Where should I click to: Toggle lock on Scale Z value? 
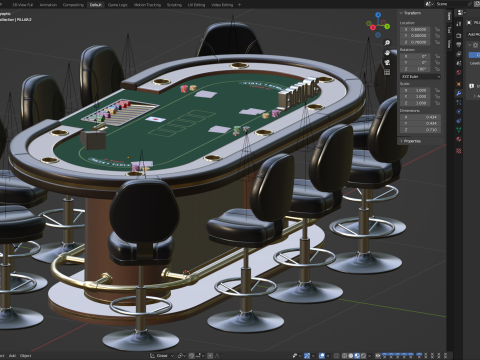(437, 103)
